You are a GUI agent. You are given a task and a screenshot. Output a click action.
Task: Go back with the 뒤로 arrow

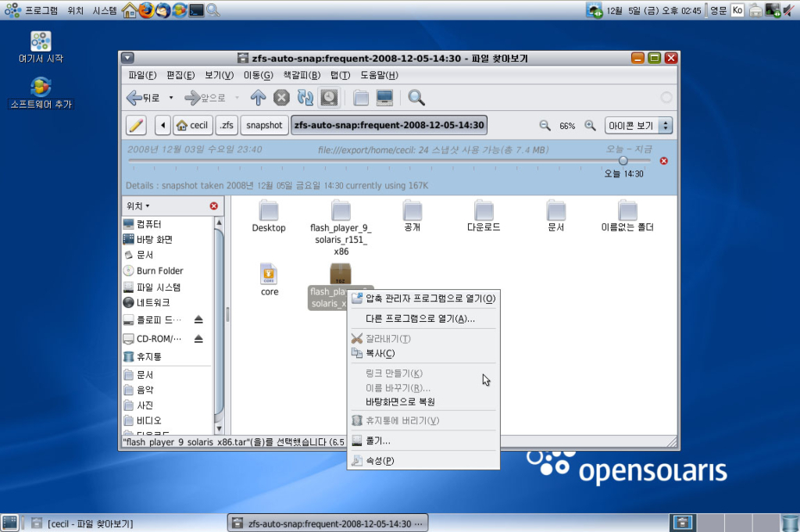pyautogui.click(x=144, y=98)
